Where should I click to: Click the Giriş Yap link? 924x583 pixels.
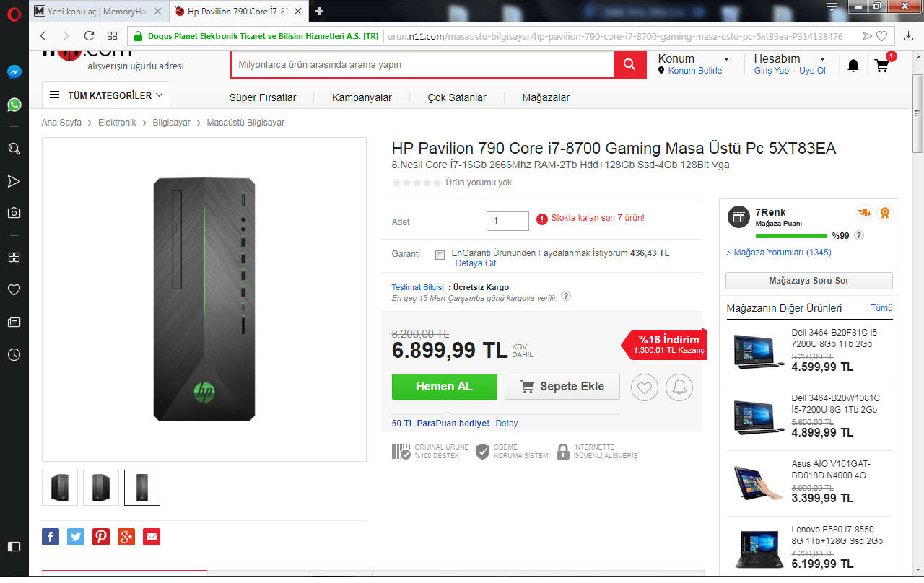coord(772,71)
